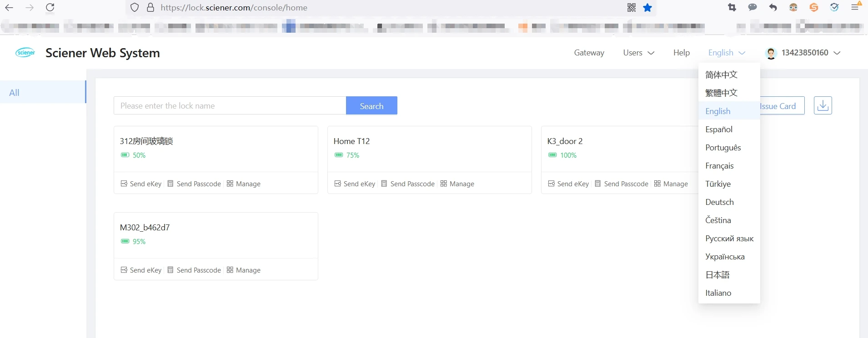Viewport: 868px width, 338px height.
Task: Click the download icon button
Action: tap(823, 105)
